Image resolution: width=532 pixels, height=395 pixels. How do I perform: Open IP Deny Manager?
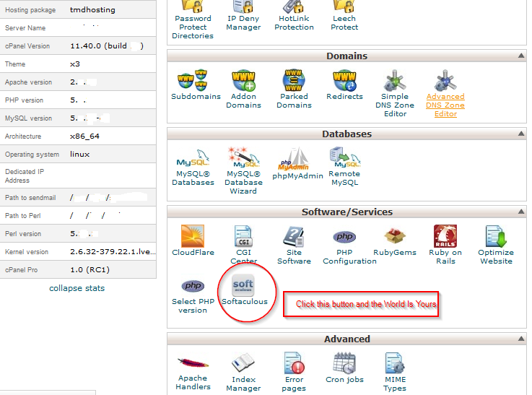coord(243,16)
